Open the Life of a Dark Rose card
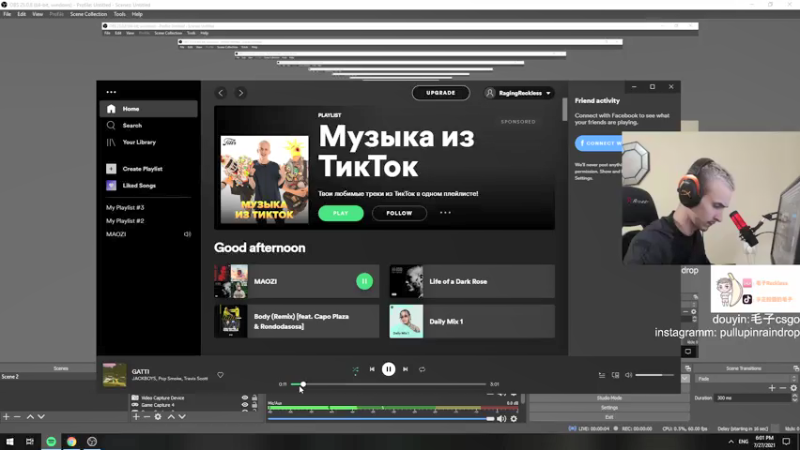The image size is (800, 450). point(472,281)
